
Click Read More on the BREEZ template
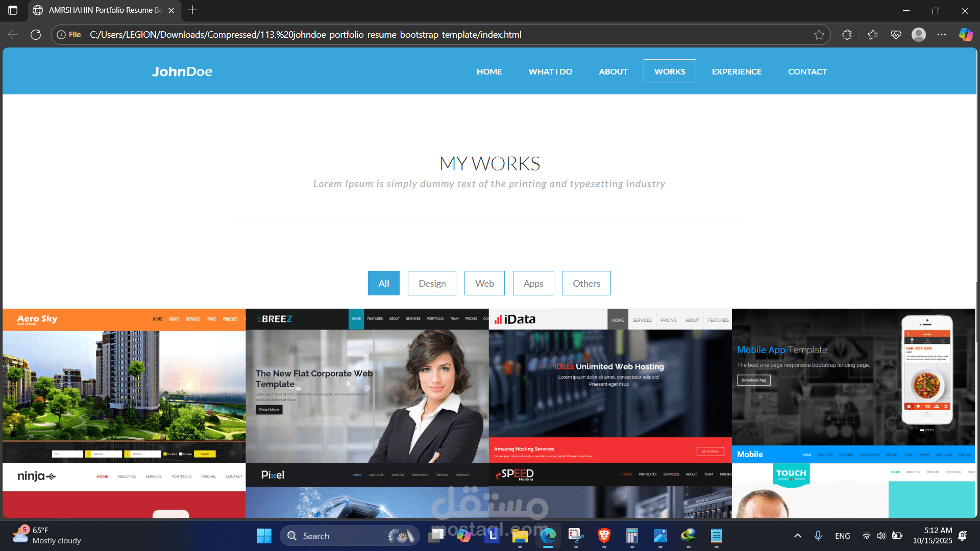pos(269,410)
